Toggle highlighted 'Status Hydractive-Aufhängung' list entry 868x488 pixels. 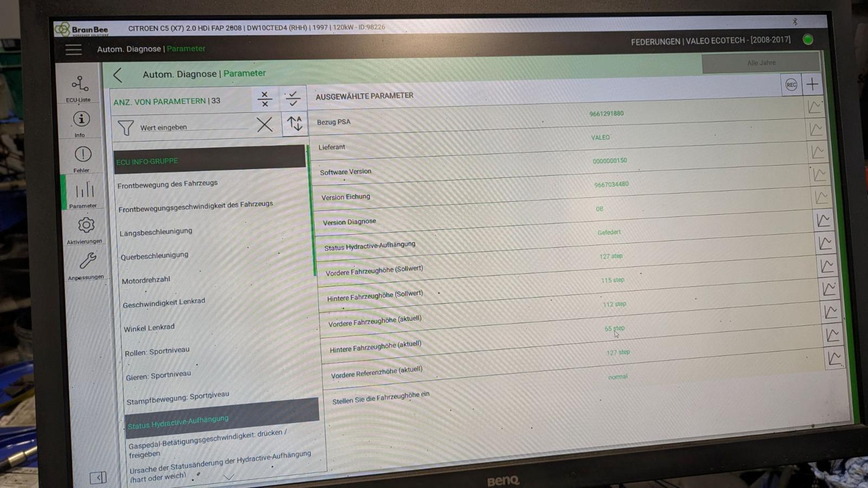pos(222,418)
